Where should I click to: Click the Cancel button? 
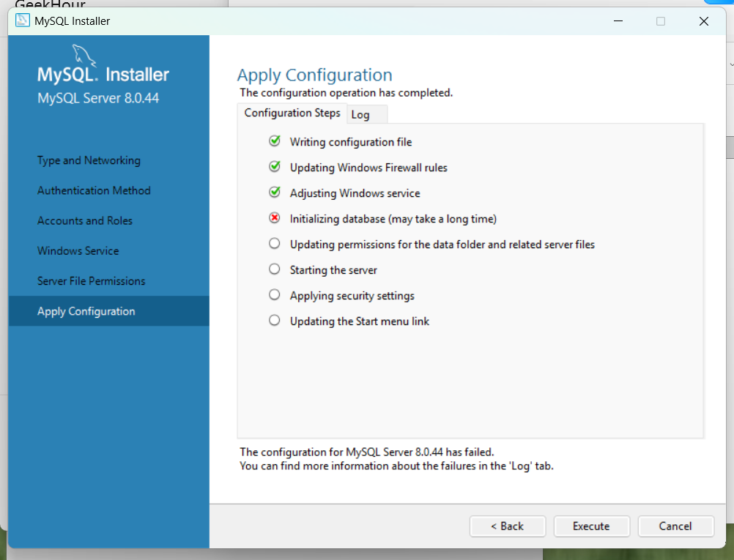pyautogui.click(x=675, y=526)
